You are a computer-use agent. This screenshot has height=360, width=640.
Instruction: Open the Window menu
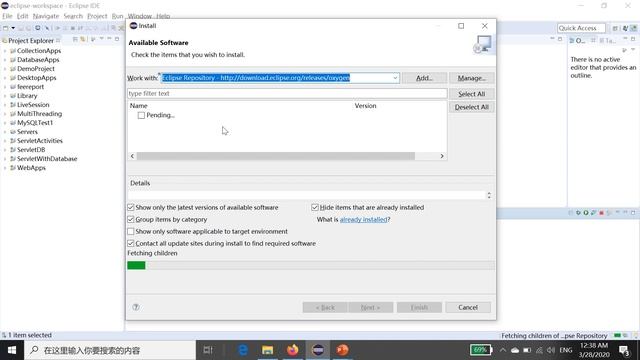click(140, 16)
